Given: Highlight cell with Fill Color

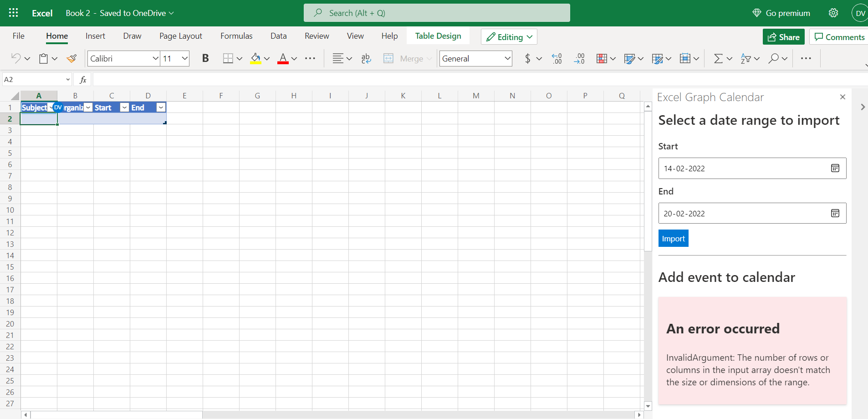Looking at the screenshot, I should point(256,58).
